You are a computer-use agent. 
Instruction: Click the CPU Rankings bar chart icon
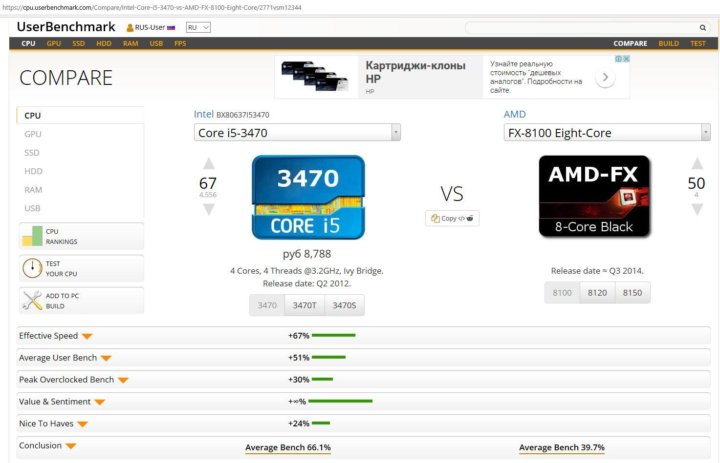coord(31,236)
